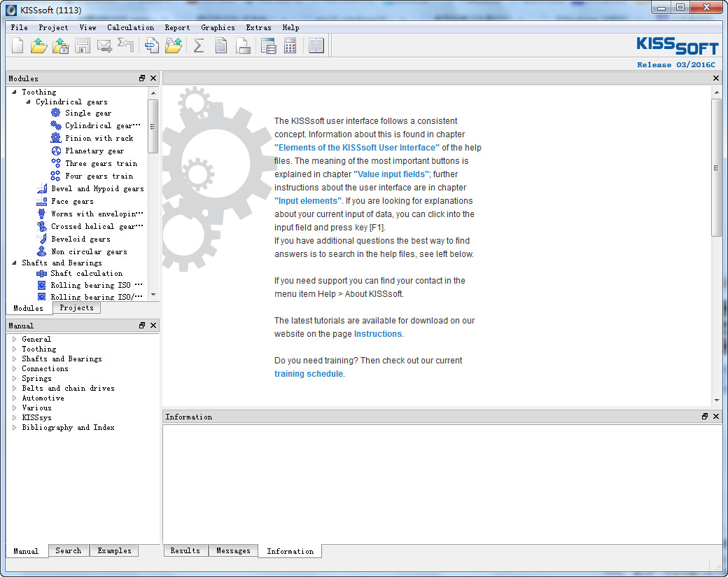The height and width of the screenshot is (577, 728).
Task: Switch to the Messages tab
Action: (233, 550)
